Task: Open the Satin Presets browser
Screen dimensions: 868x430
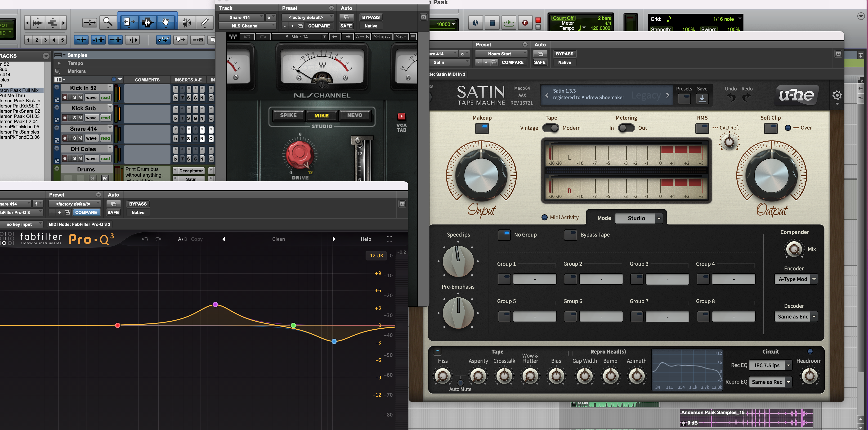Action: click(684, 99)
